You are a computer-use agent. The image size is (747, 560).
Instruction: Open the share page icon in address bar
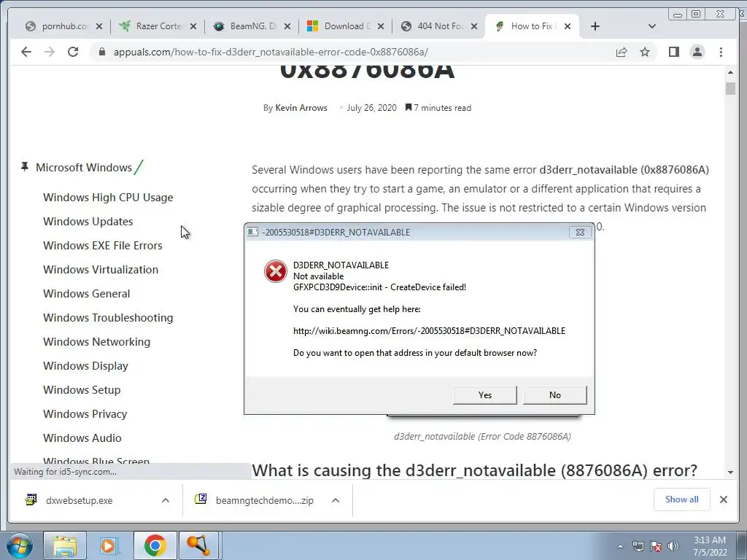click(622, 52)
